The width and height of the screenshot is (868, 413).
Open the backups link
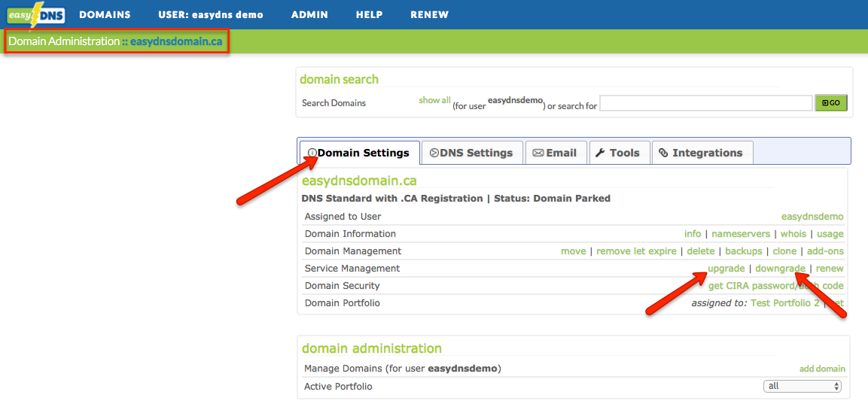(x=744, y=251)
